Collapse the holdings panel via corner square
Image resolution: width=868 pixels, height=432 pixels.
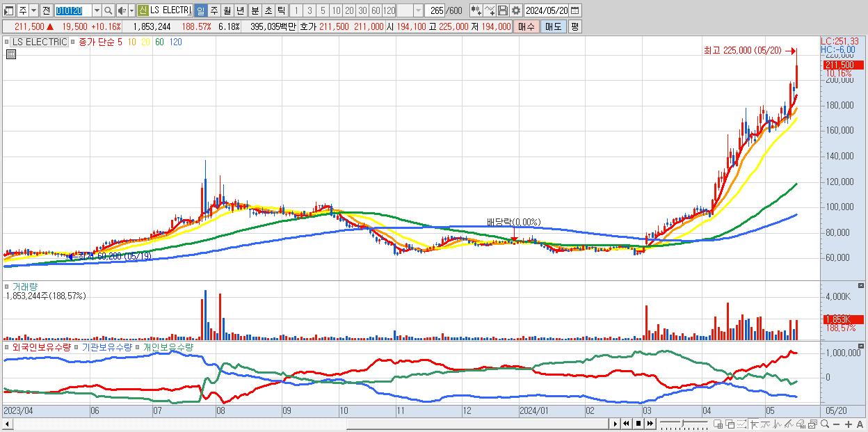pyautogui.click(x=862, y=346)
